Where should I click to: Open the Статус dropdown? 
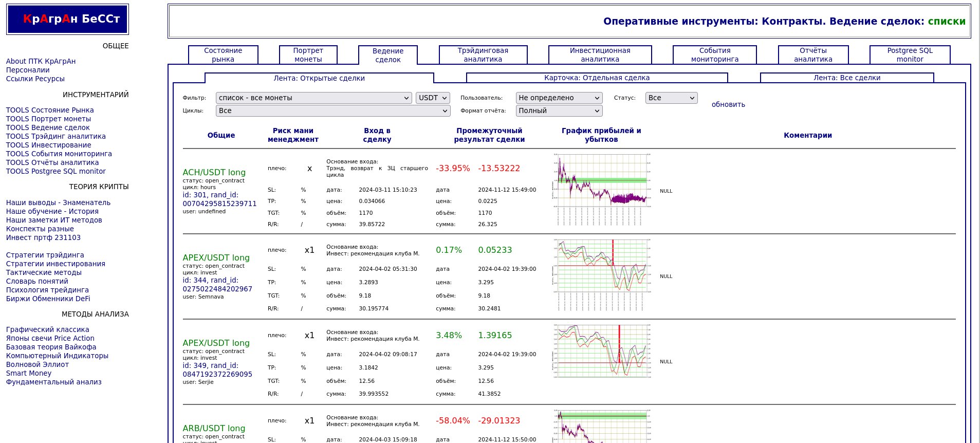[671, 98]
